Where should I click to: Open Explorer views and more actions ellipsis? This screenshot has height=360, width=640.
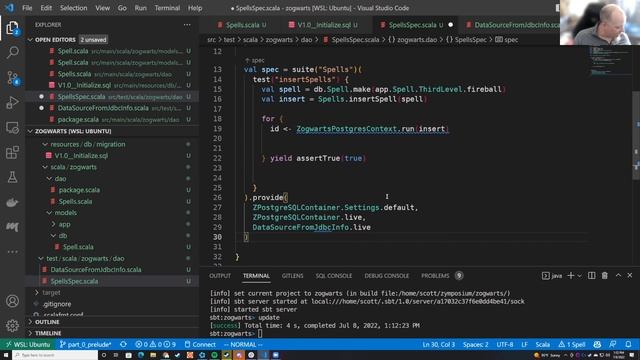[x=187, y=25]
